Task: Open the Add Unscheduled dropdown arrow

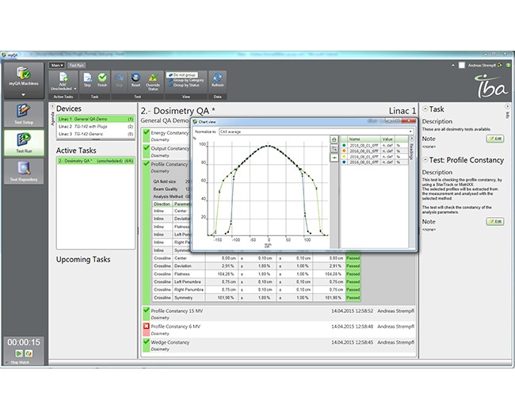Action: pos(75,89)
